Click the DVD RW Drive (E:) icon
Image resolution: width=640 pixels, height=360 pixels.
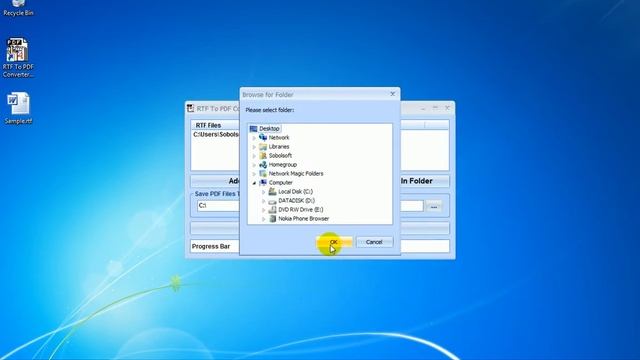coord(272,209)
